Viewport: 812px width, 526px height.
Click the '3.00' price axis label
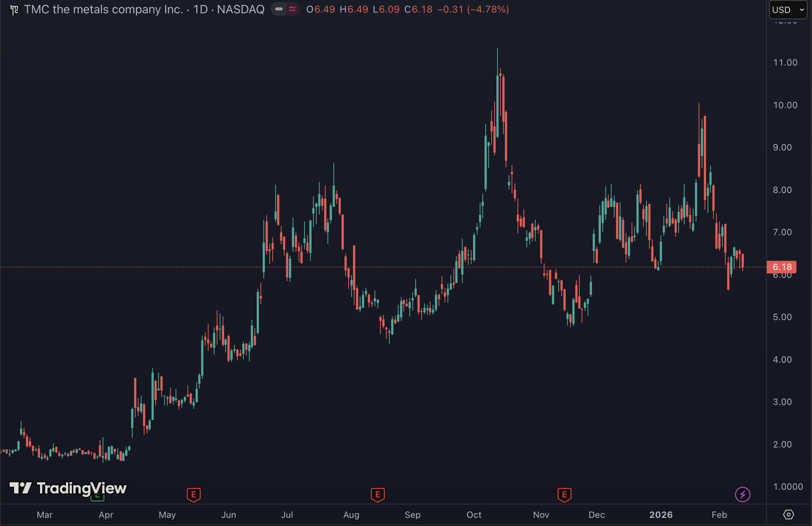782,402
